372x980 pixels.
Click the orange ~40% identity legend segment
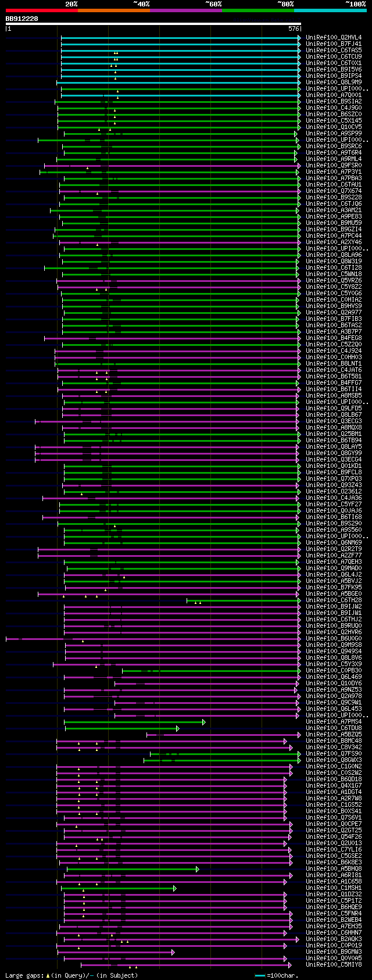tap(114, 10)
